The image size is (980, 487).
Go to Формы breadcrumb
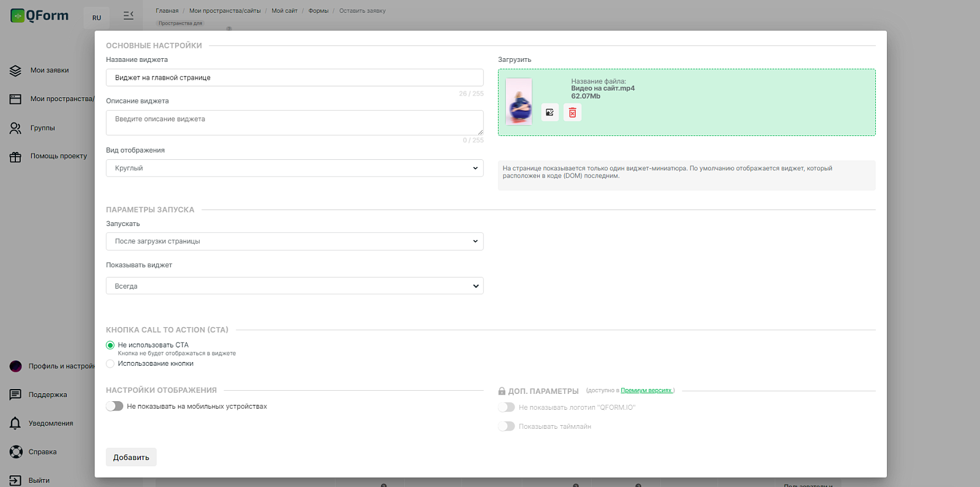point(318,11)
